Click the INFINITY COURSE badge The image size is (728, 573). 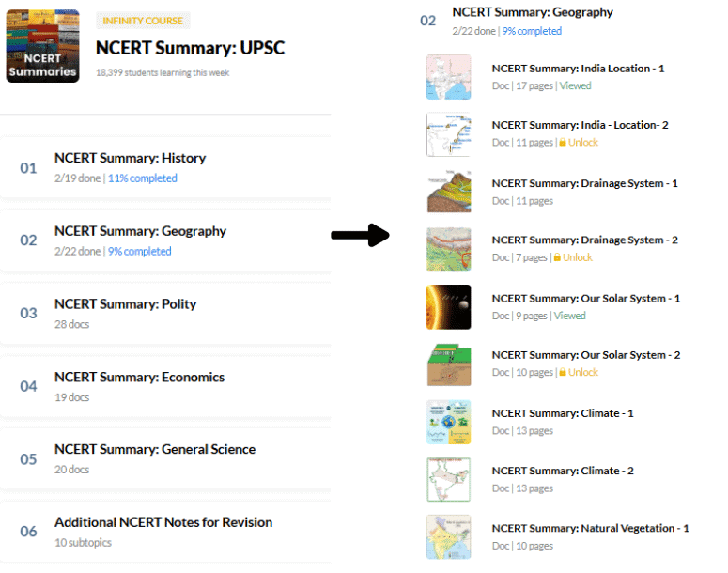pyautogui.click(x=143, y=21)
